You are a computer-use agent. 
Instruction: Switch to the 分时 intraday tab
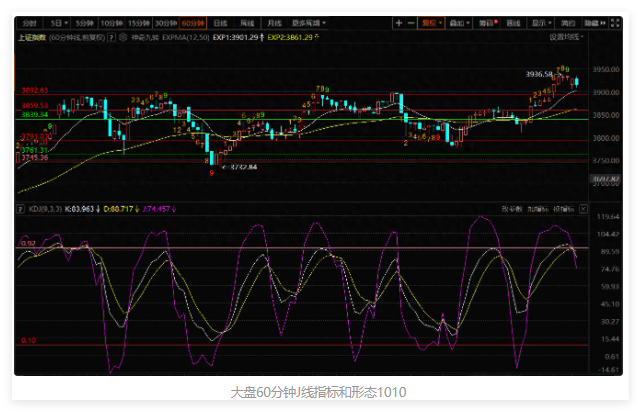tap(30, 22)
